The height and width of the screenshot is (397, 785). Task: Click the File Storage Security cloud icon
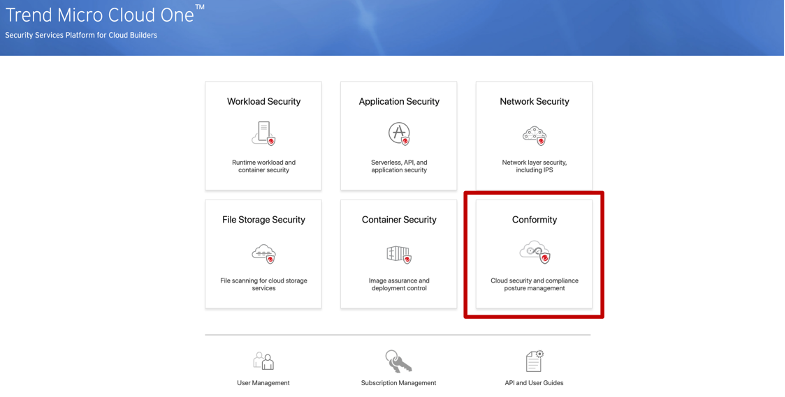[264, 253]
